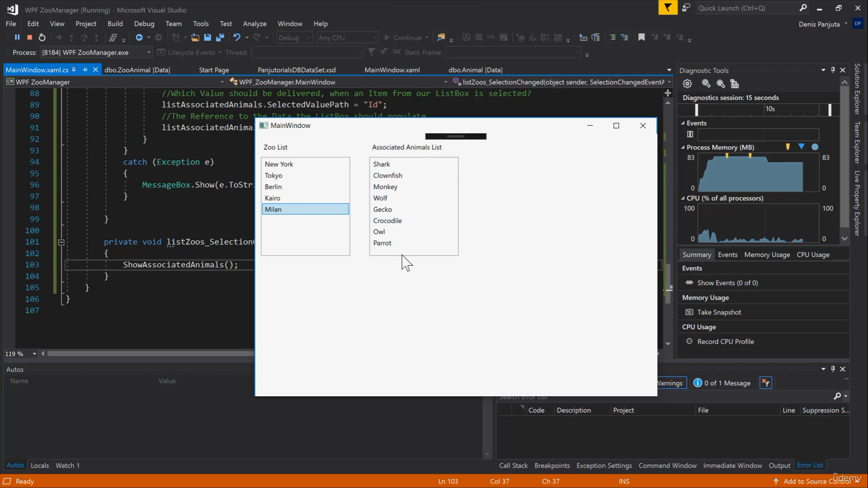The image size is (868, 488).
Task: Toggle the 0 of 1 Message filter
Action: click(x=722, y=383)
